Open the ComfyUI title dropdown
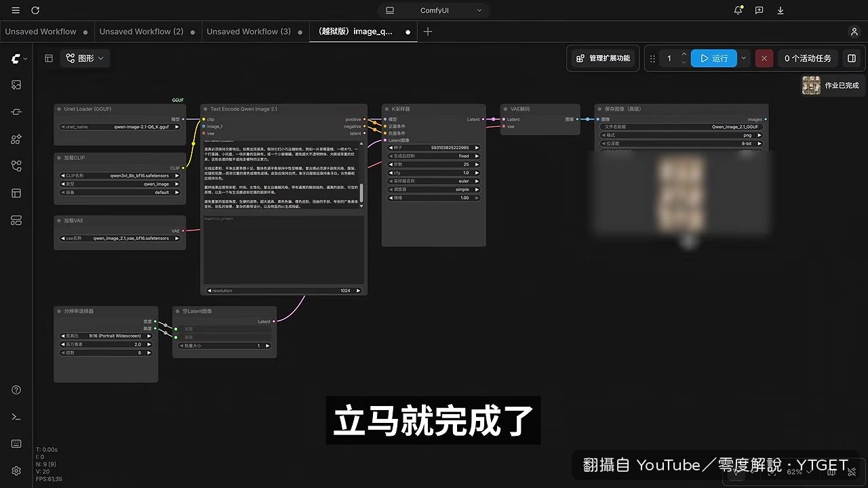 [434, 10]
